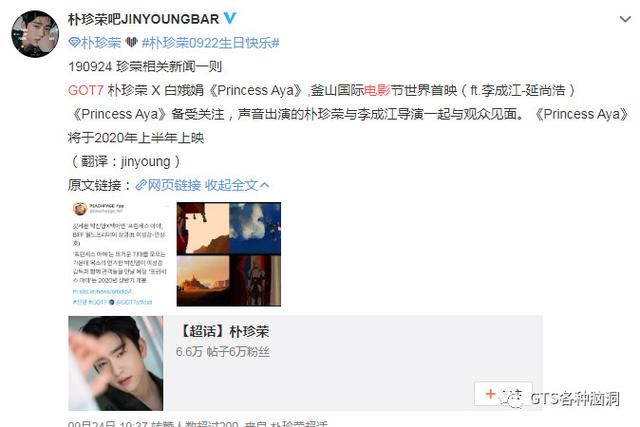Image resolution: width=640 pixels, height=427 pixels.
Task: Open the 朴珍荣 super topic card photo
Action: pos(116,363)
